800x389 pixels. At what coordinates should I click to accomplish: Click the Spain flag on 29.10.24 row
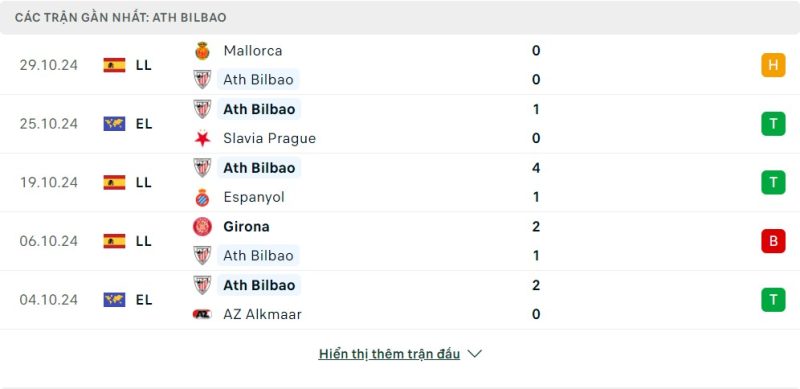[114, 65]
